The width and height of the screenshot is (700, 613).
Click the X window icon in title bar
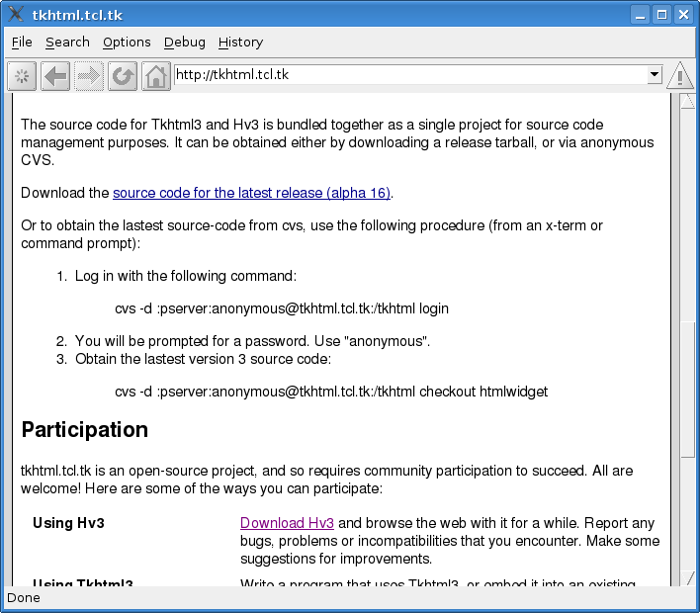coord(15,14)
